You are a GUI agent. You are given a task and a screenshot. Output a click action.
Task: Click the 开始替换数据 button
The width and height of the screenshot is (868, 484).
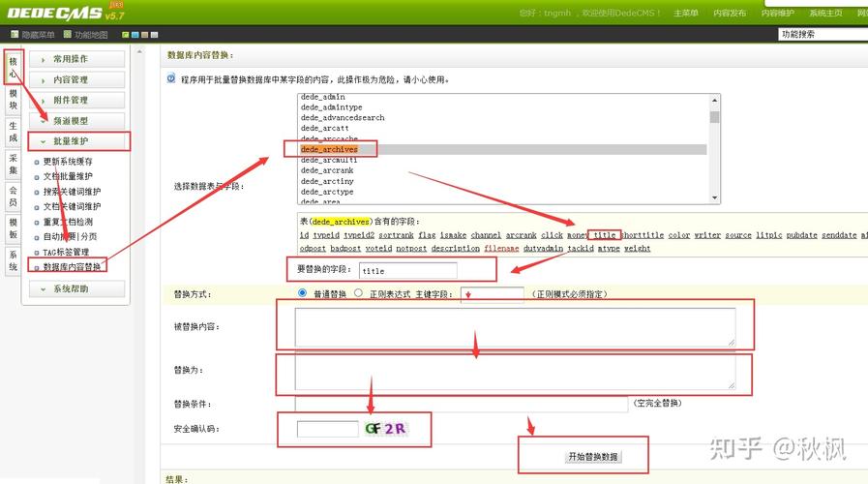click(x=593, y=457)
